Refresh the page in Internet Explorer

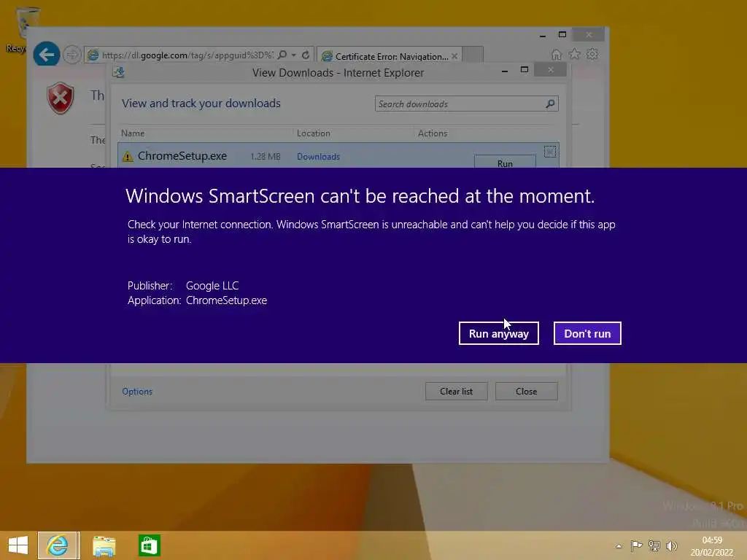tap(306, 55)
